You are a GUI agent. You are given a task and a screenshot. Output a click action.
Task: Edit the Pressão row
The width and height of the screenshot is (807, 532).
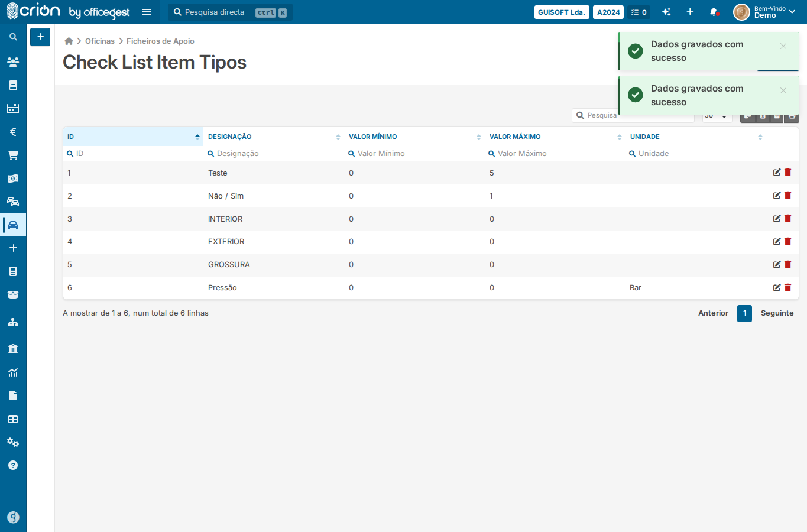(777, 287)
